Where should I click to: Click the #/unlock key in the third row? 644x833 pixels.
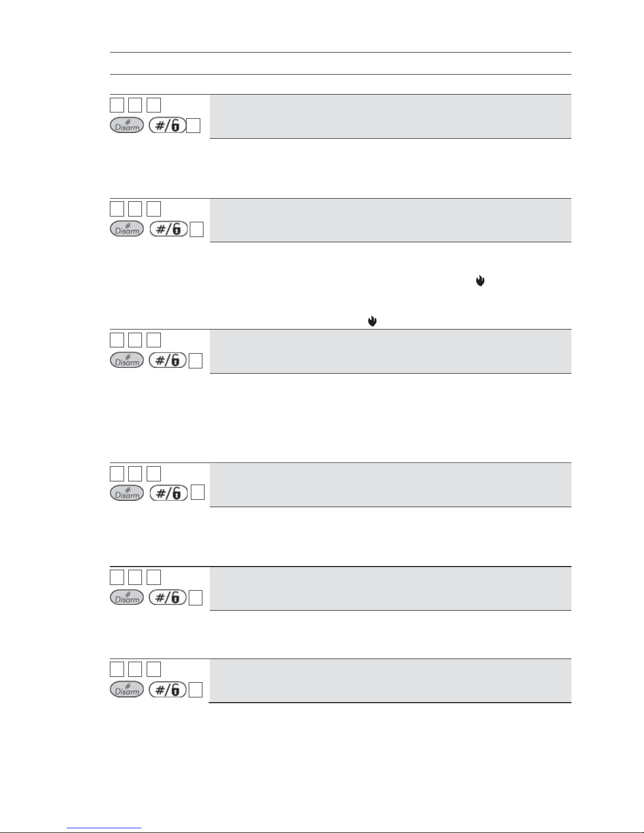pos(168,361)
